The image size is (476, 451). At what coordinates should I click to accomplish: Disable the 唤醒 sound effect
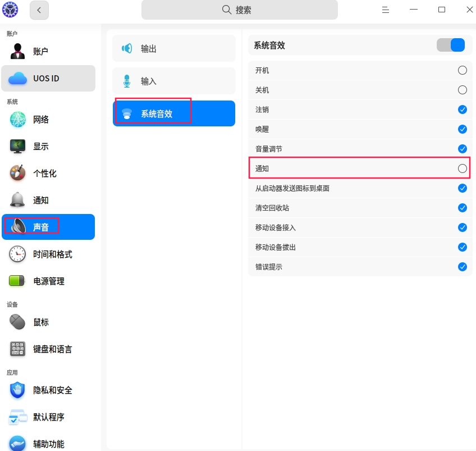click(x=463, y=129)
